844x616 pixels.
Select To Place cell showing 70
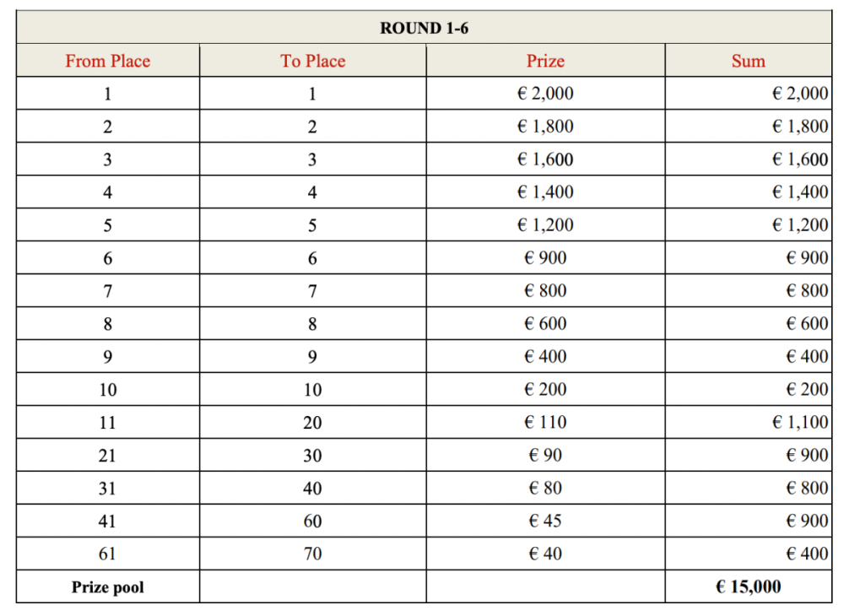coord(312,554)
